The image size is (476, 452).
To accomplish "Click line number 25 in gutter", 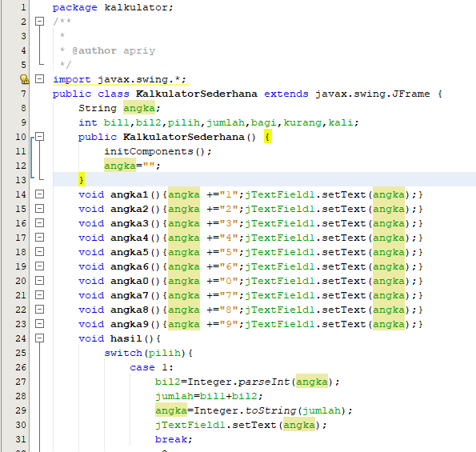I will pos(21,353).
